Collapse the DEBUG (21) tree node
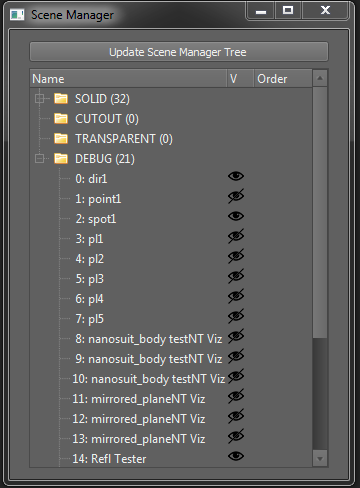 [40, 159]
